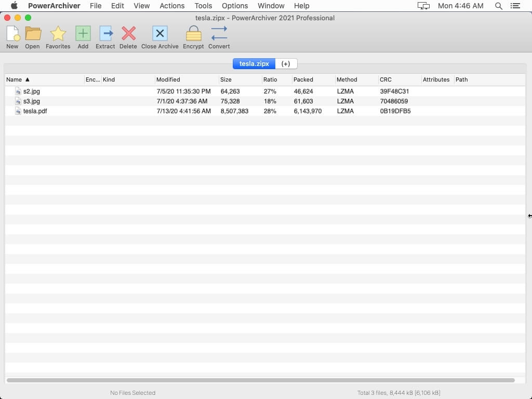Open the Options menu
Viewport: 532px width, 399px height.
point(235,6)
